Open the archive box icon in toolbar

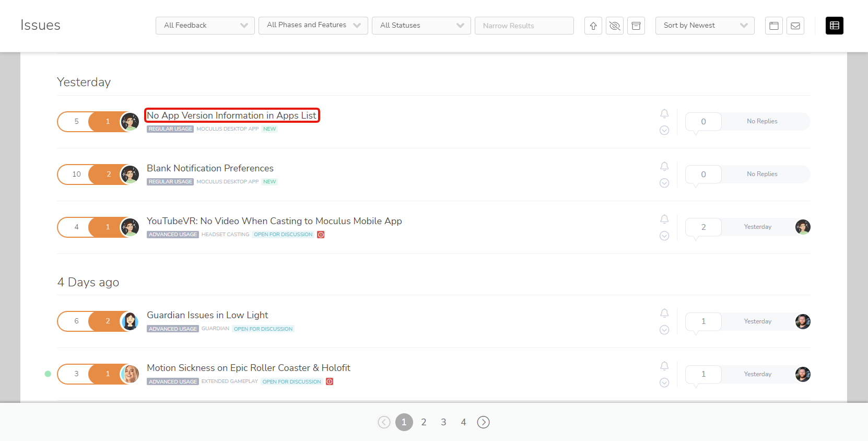point(636,26)
